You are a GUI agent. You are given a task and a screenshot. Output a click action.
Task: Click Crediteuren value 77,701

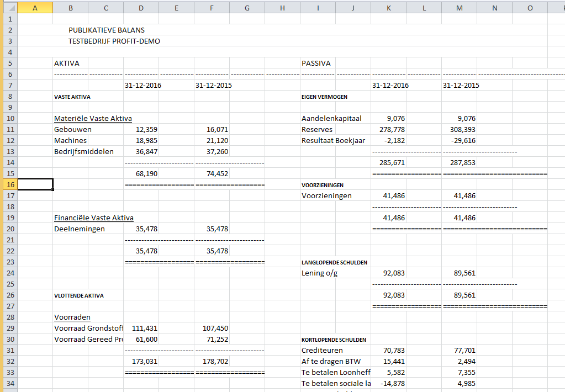click(x=464, y=351)
